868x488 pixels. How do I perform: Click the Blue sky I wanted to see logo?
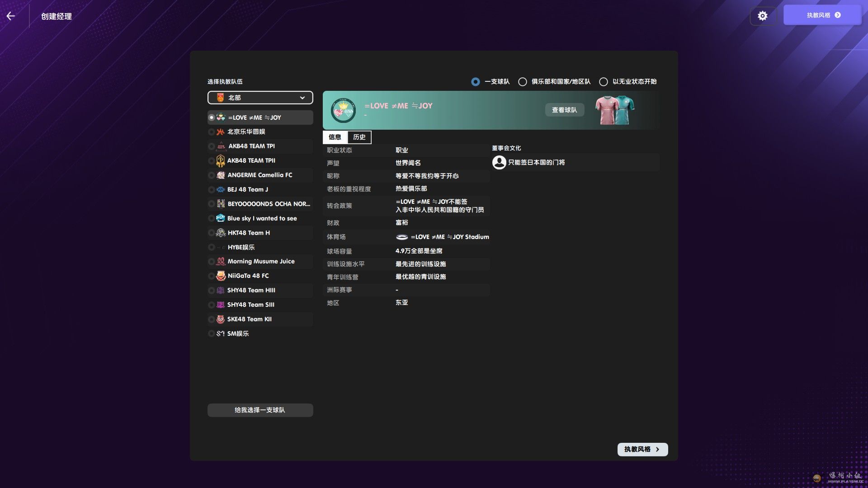(221, 218)
